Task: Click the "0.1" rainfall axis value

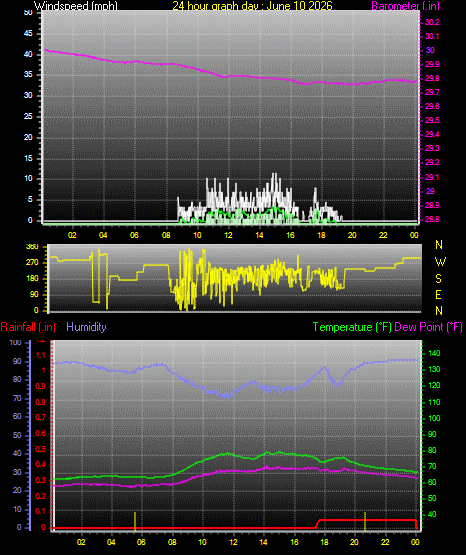Action: [41, 511]
